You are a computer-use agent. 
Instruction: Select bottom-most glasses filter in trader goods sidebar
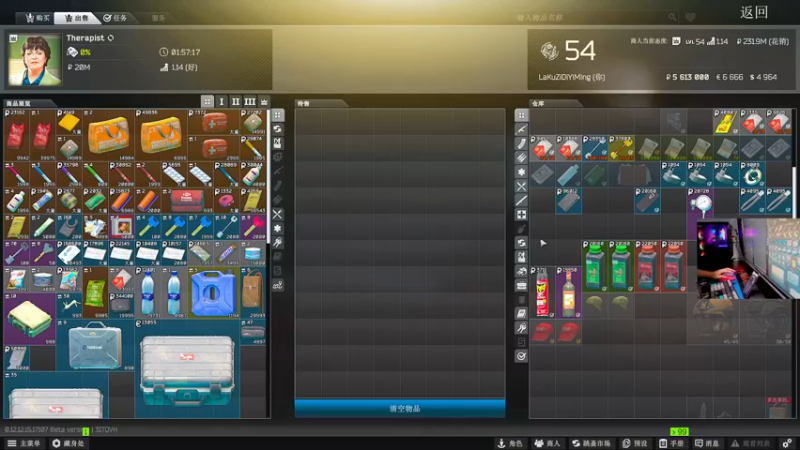(278, 285)
